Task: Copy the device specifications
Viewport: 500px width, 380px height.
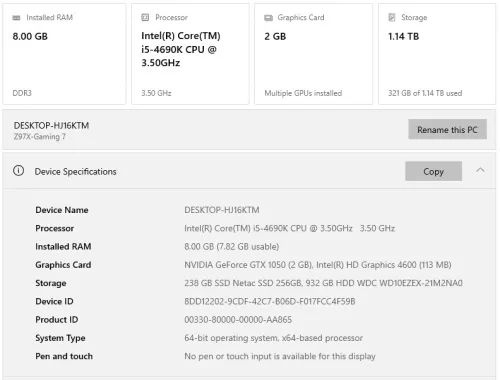Action: 434,171
